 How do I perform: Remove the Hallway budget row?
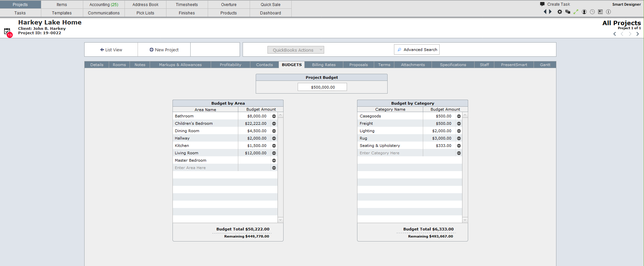pos(274,138)
